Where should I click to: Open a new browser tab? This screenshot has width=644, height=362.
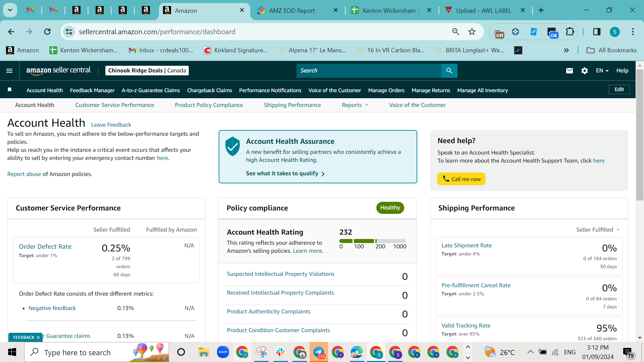tap(541, 10)
